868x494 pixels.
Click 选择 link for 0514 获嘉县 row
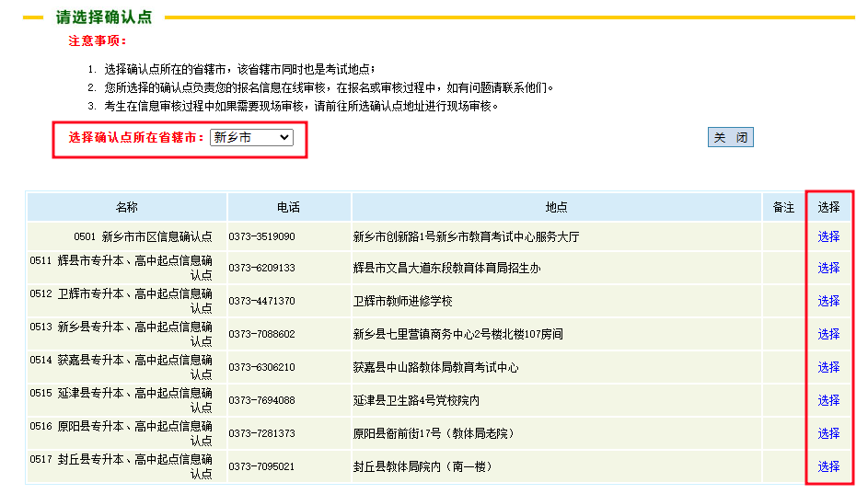828,367
